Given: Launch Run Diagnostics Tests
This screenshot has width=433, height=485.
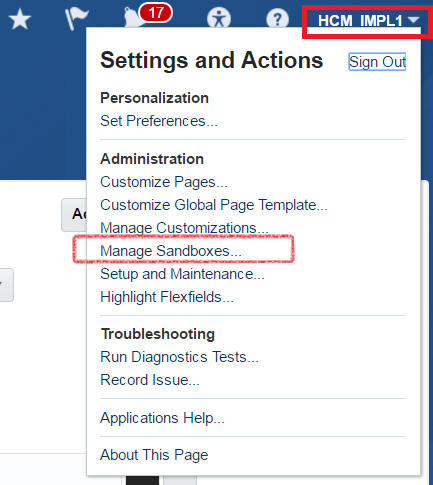Looking at the screenshot, I should pos(179,357).
